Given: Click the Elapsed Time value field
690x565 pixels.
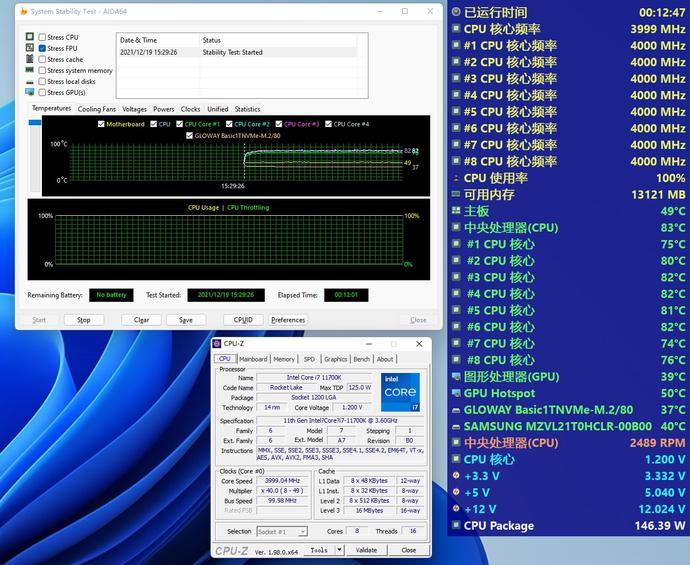Looking at the screenshot, I should 346,295.
